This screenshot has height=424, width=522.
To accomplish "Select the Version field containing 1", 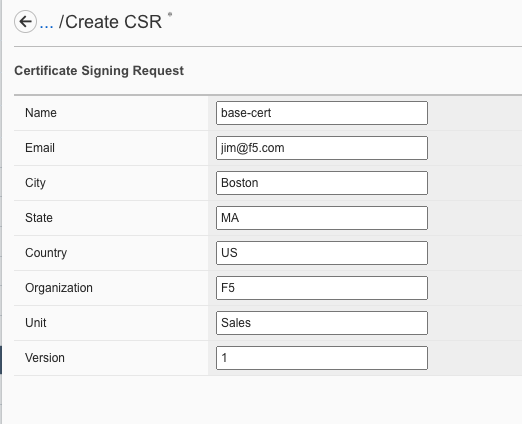I will coord(322,358).
